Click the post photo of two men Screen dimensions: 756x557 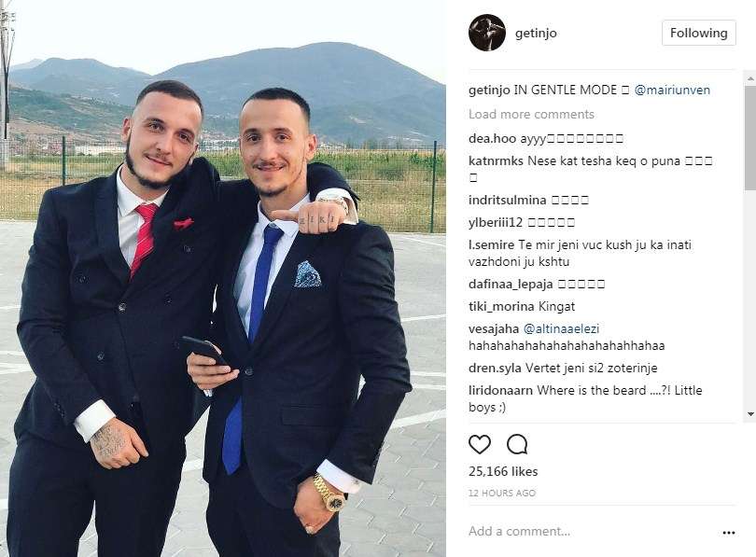click(x=223, y=278)
